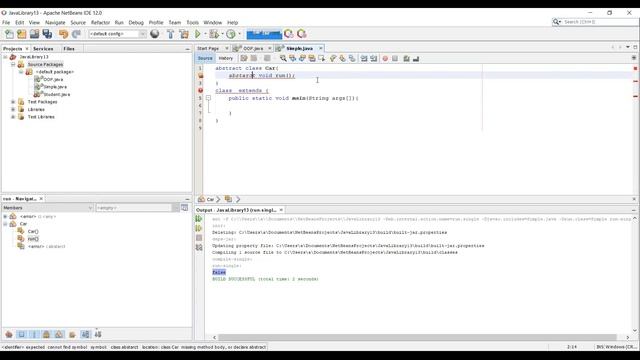Click the Clean and Build Project icon
This screenshot has height=360, width=640.
click(x=184, y=34)
